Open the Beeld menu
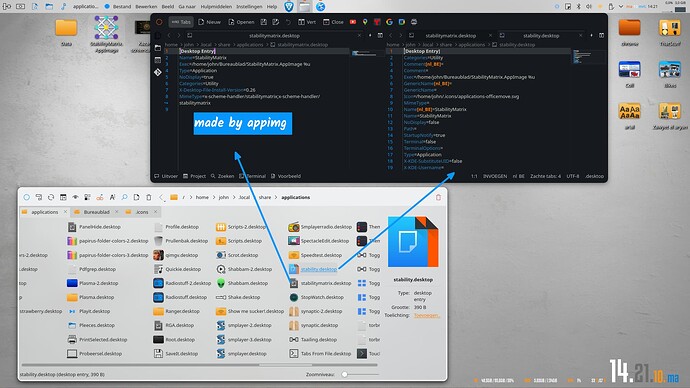Image resolution: width=690 pixels, height=388 pixels. pyautogui.click(x=168, y=7)
